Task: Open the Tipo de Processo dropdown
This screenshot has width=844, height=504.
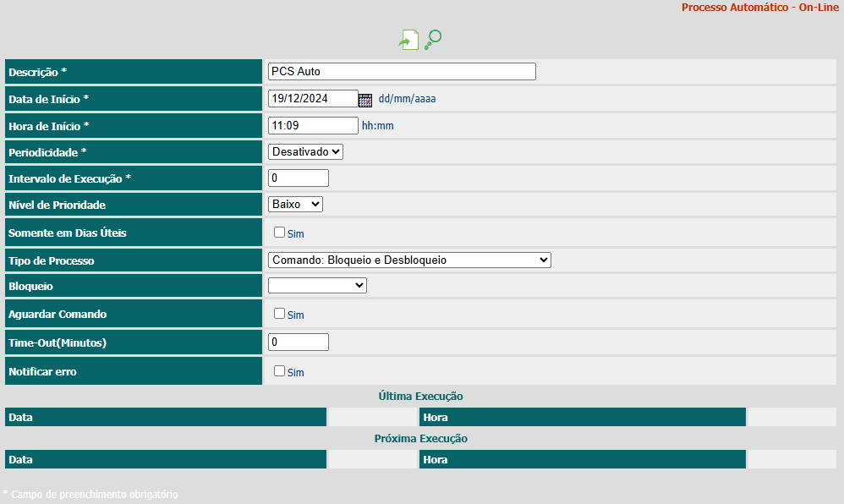Action: [x=409, y=260]
